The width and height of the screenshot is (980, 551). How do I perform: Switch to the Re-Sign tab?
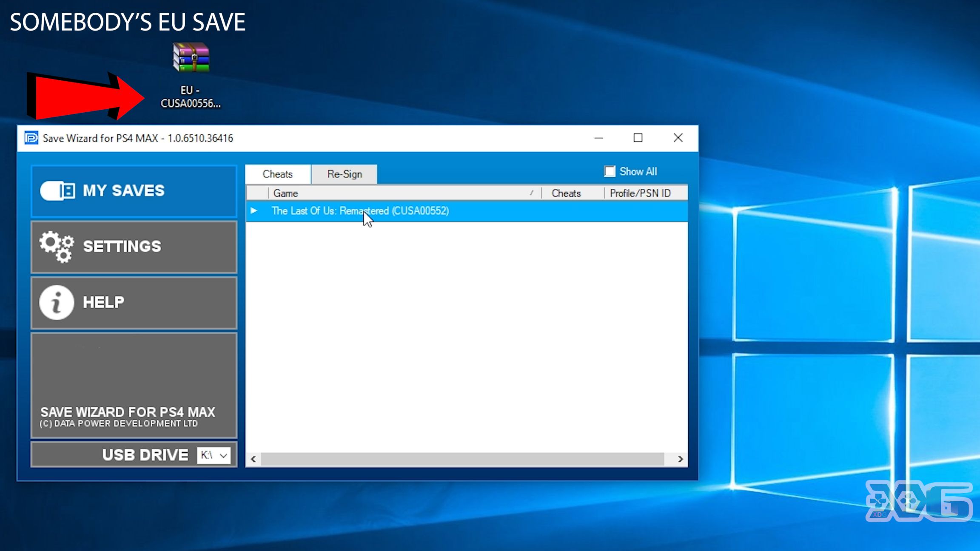(x=344, y=173)
